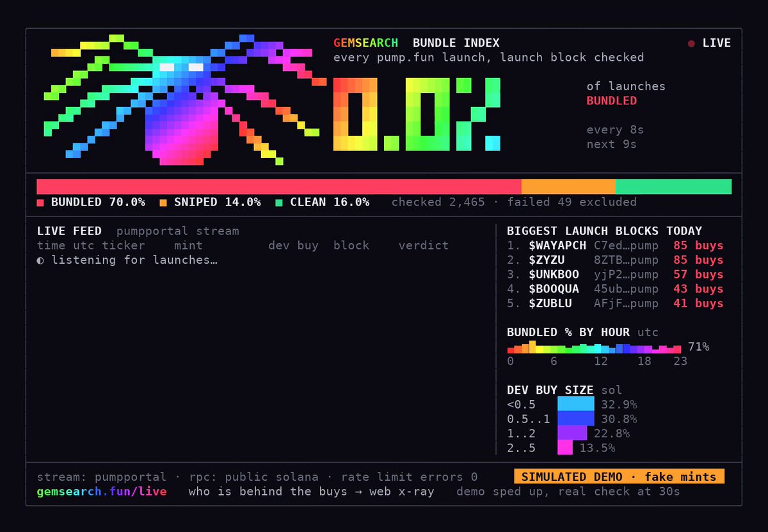Click the AFjF…pump mint address
Screen dimensions: 768x532
click(x=626, y=303)
